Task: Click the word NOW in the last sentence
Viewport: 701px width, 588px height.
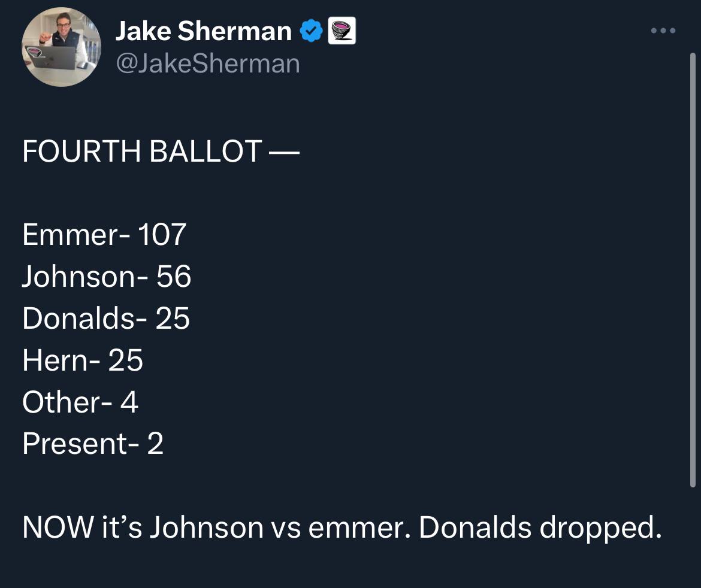Action: point(58,528)
